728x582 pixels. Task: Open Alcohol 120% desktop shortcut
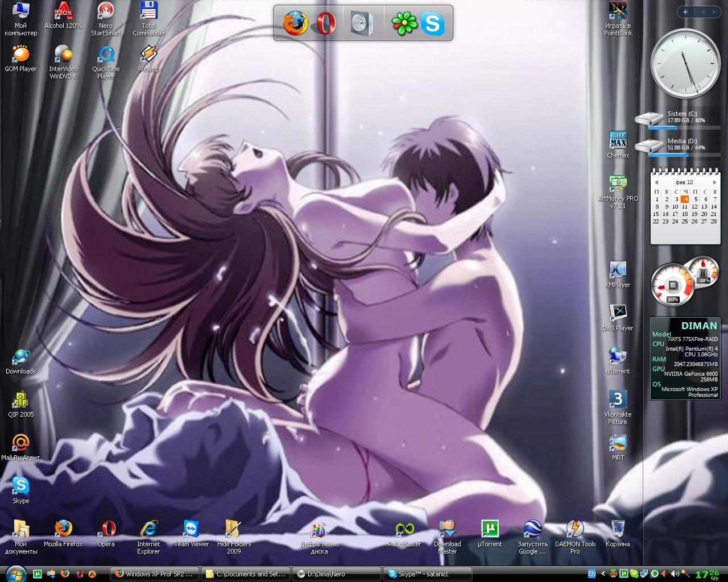coord(63,15)
